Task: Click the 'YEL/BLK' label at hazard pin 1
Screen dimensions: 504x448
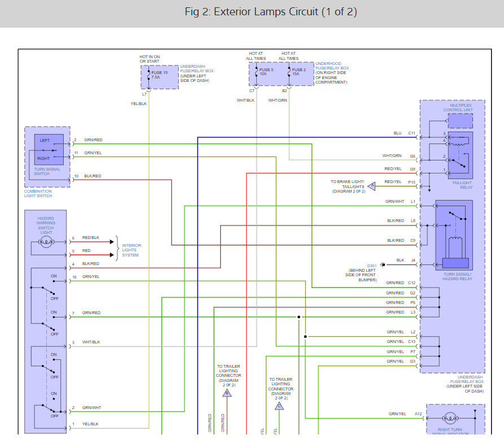Action: [90, 424]
